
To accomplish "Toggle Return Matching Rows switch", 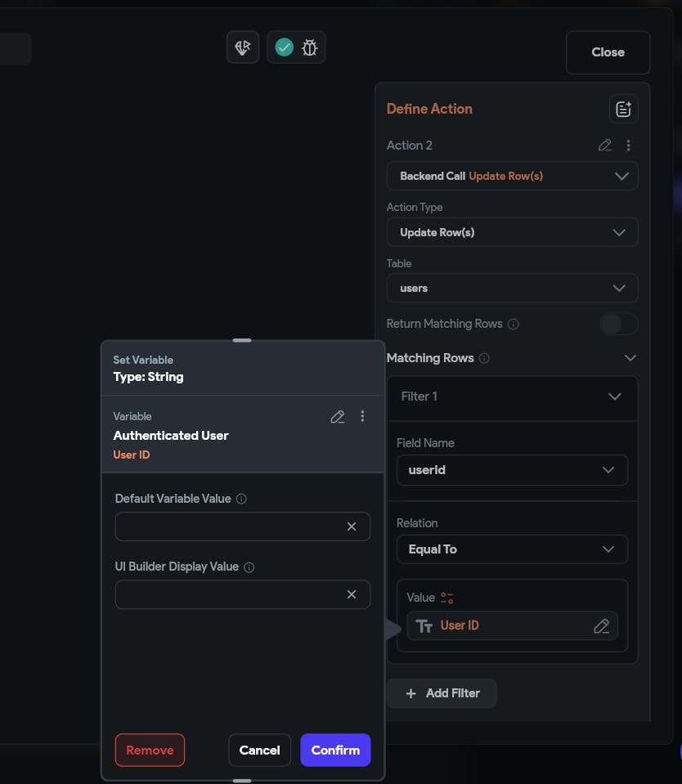I will coord(618,324).
